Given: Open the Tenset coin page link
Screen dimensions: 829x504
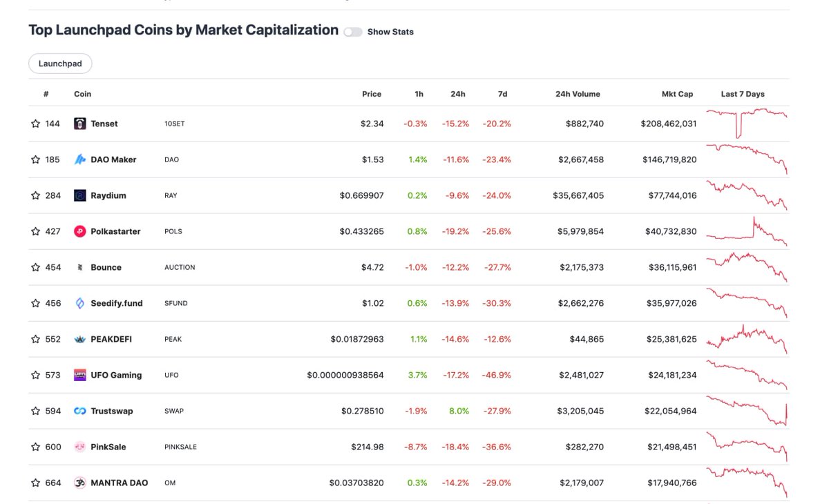Looking at the screenshot, I should 104,124.
